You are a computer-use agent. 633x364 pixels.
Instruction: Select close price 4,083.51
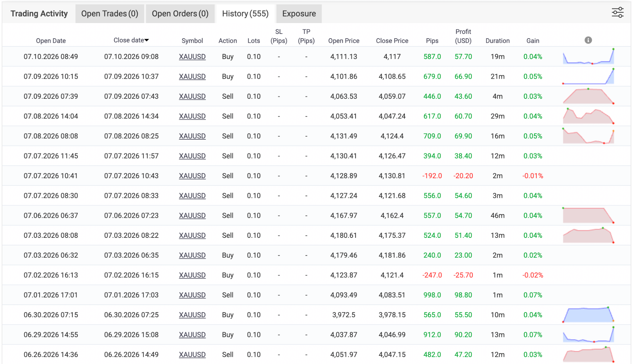tap(392, 295)
